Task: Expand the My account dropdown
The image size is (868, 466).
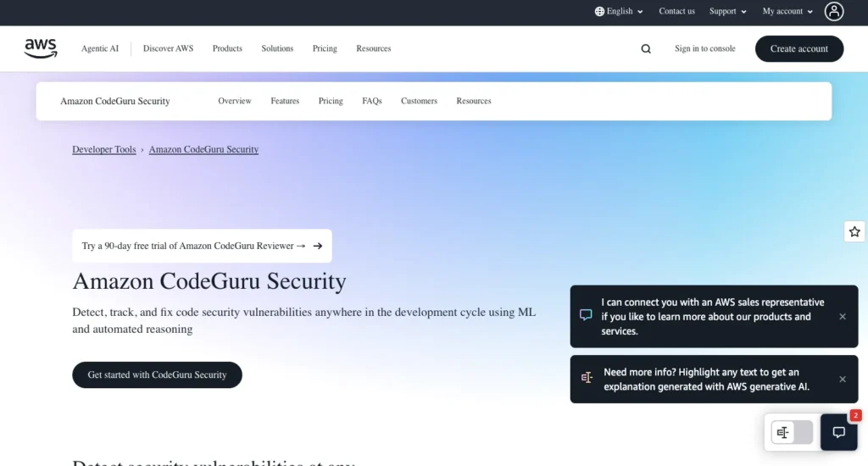Action: (787, 11)
